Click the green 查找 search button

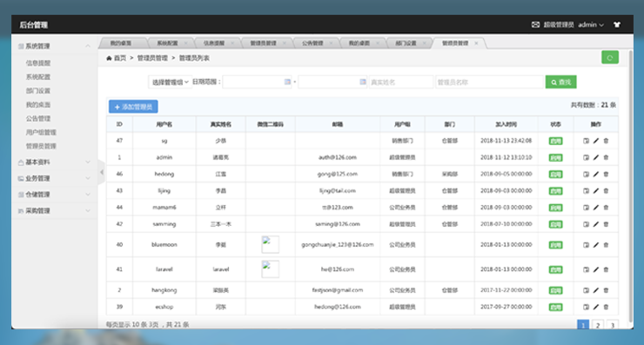point(560,82)
